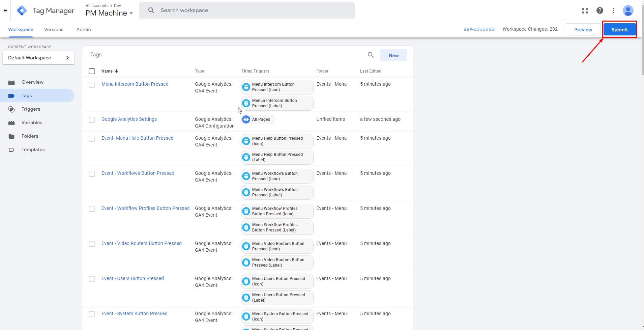The image size is (644, 330).
Task: Click Menu Workflows Button Pressed (Icon) trigger
Action: pos(277,176)
